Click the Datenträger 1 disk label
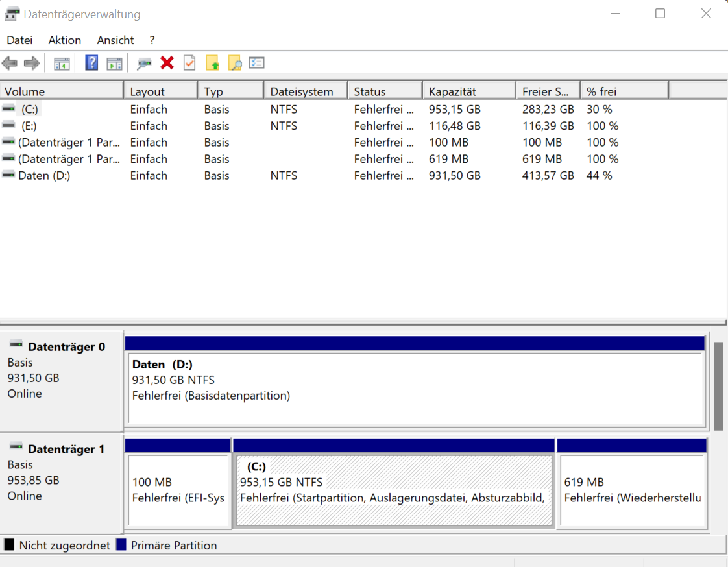Viewport: 728px width, 567px height. pyautogui.click(x=66, y=449)
